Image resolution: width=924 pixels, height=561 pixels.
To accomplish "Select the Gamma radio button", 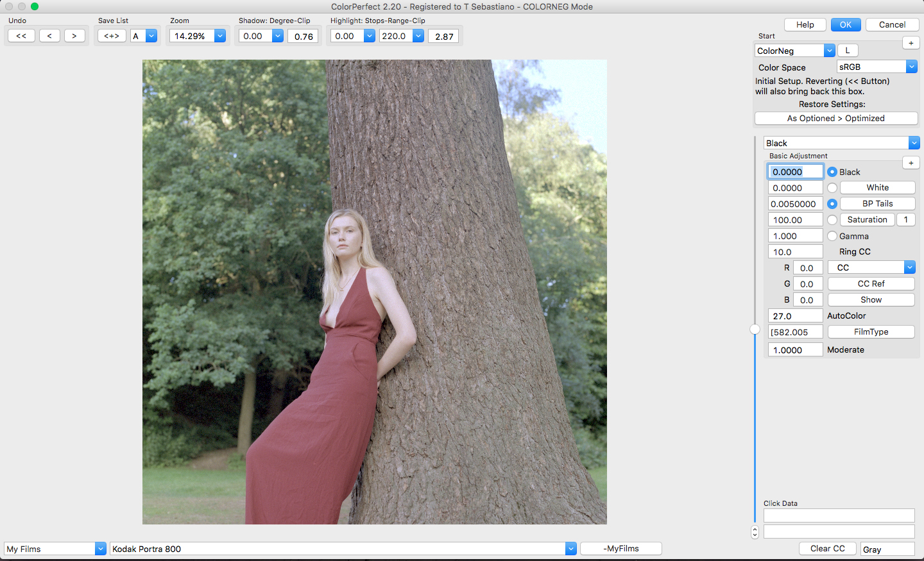I will coord(832,236).
